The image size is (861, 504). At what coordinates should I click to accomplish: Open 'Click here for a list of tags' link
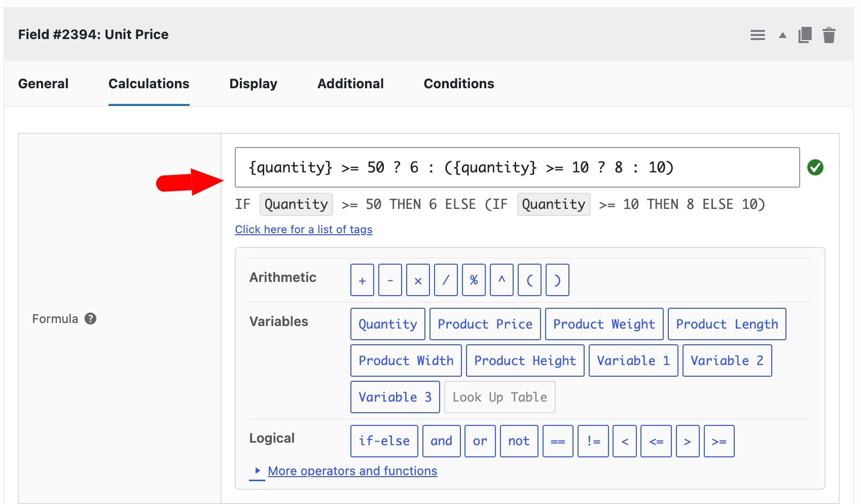(304, 229)
